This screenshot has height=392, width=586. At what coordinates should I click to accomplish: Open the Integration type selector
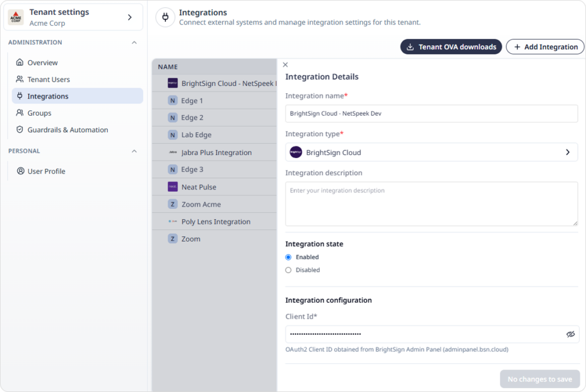(x=431, y=152)
